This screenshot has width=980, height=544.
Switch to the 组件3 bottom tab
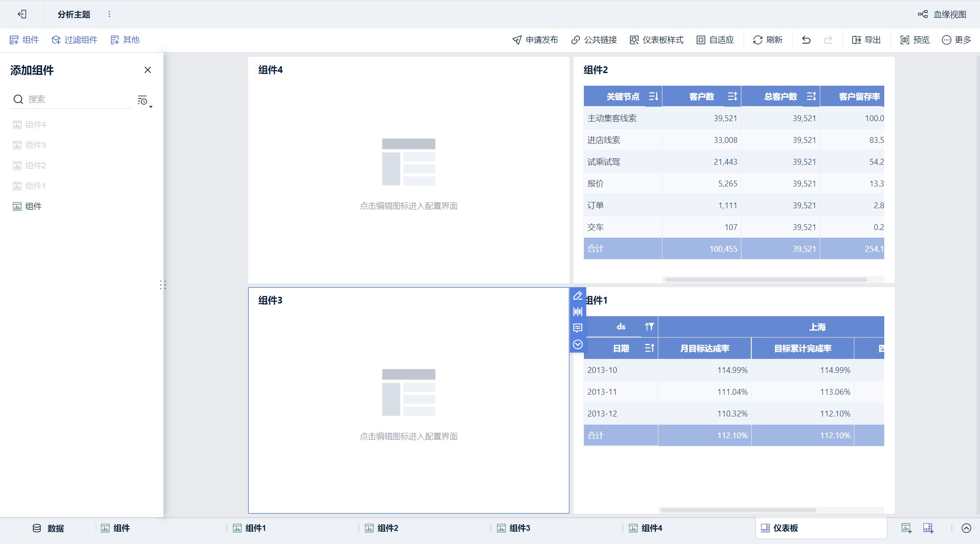514,528
